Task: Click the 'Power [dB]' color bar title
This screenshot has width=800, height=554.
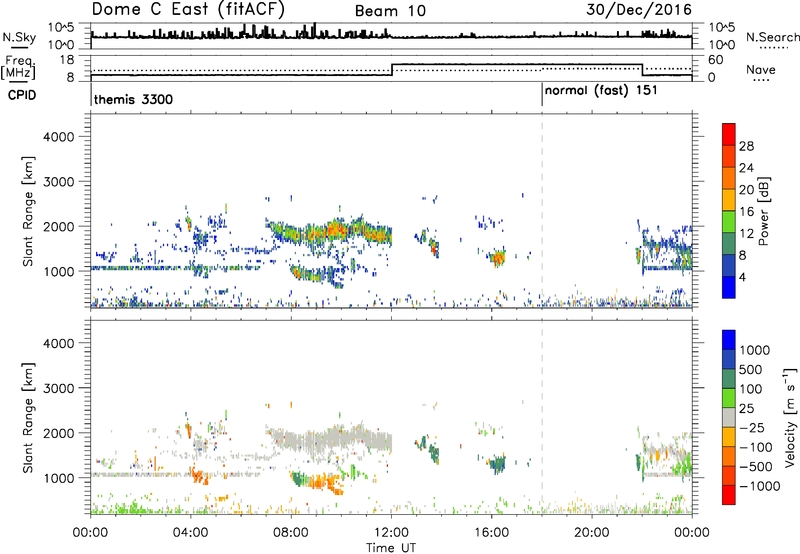Action: 764,211
